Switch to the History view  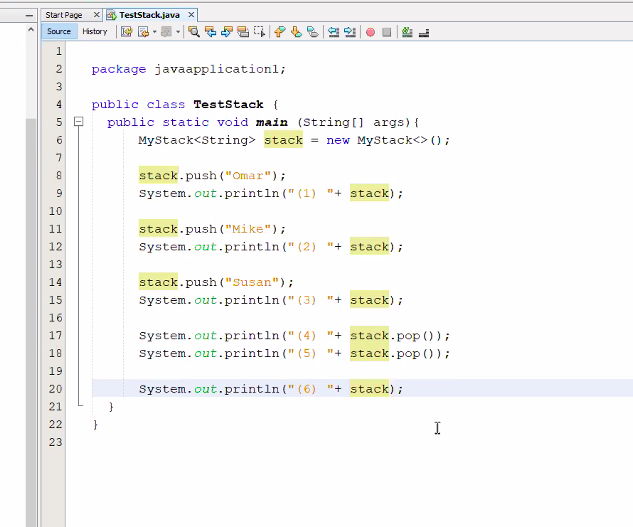pos(95,31)
